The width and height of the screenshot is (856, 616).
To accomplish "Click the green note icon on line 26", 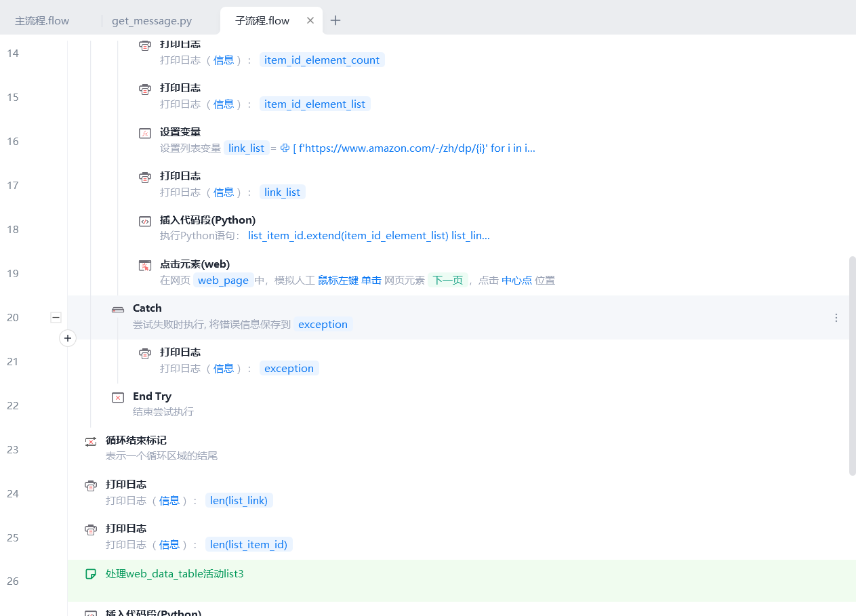I will pyautogui.click(x=91, y=574).
